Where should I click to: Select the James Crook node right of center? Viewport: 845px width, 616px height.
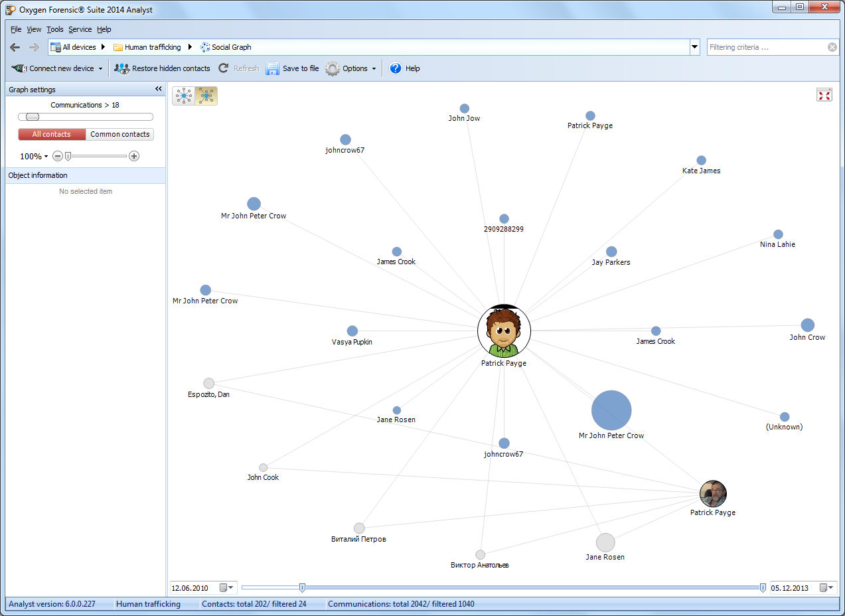pyautogui.click(x=656, y=331)
